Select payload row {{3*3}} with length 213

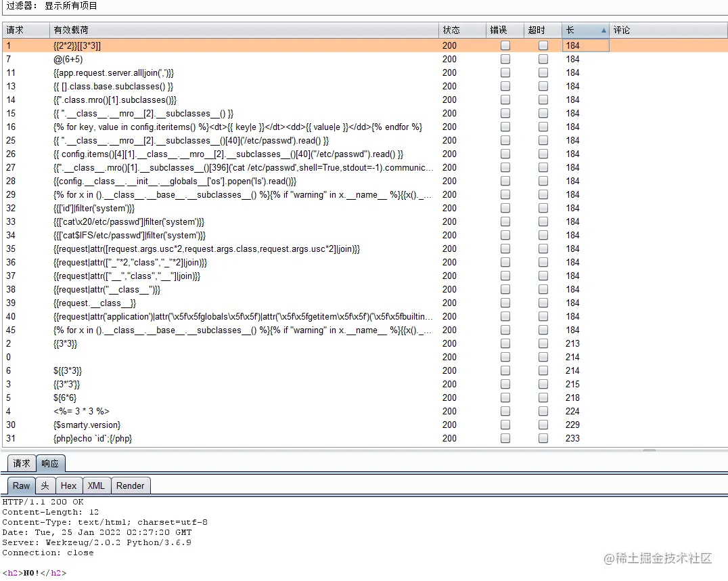364,343
